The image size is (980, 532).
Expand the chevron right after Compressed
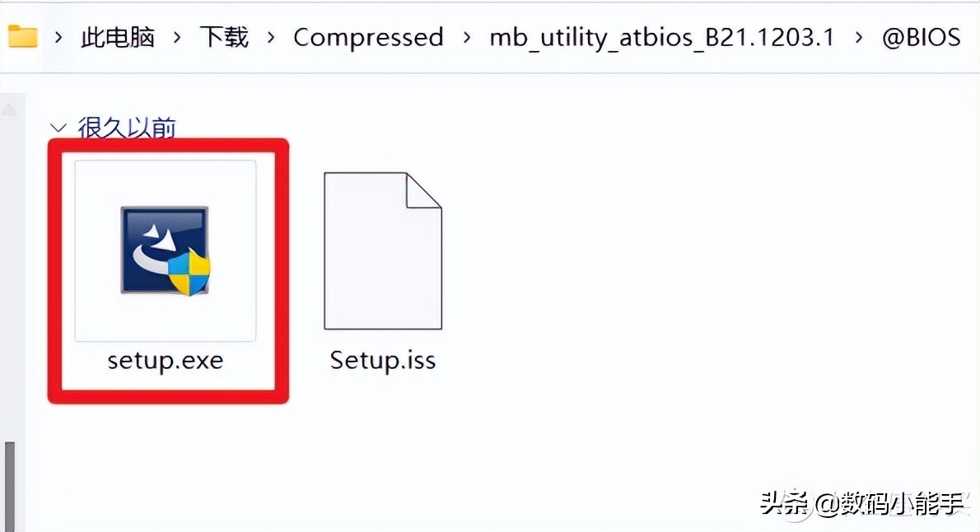467,37
